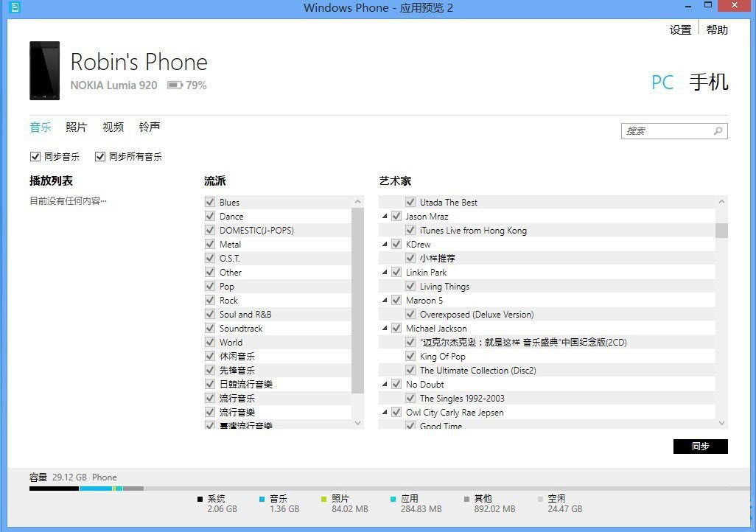Uncheck The Ultimate Collection (Disc2)
The height and width of the screenshot is (532, 756).
(x=410, y=369)
